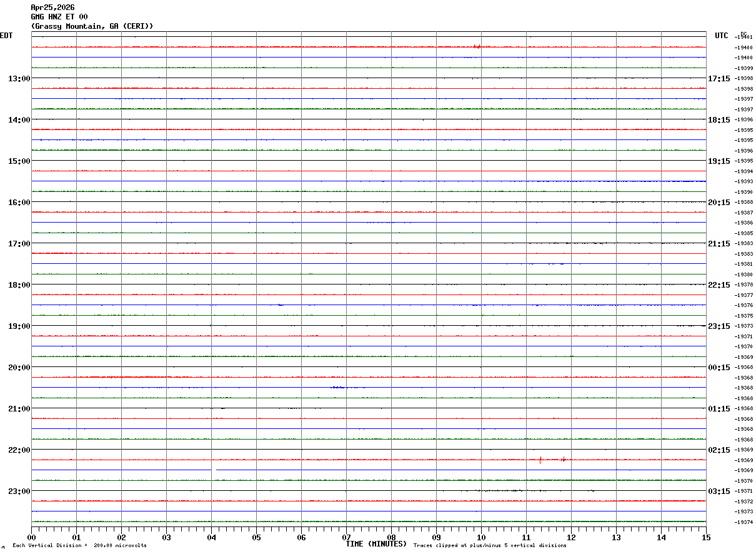The image size is (756, 554).
Task: Click 'Each Vertical Division = 200.00 microvolts' note
Action: 79,546
